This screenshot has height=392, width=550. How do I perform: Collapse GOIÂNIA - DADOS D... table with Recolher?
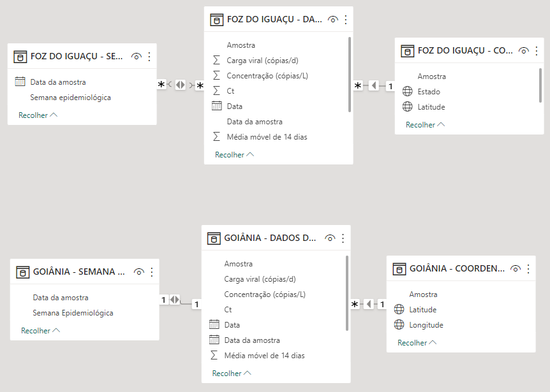pyautogui.click(x=232, y=374)
